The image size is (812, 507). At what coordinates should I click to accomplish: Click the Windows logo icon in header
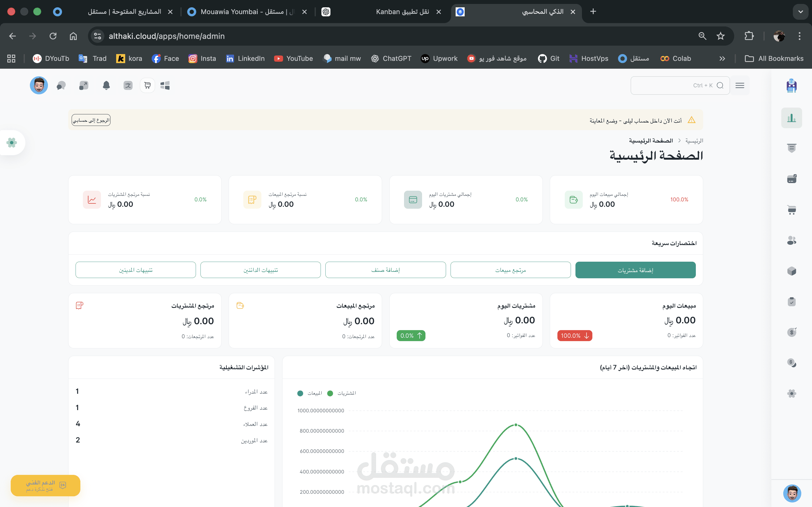pyautogui.click(x=165, y=86)
